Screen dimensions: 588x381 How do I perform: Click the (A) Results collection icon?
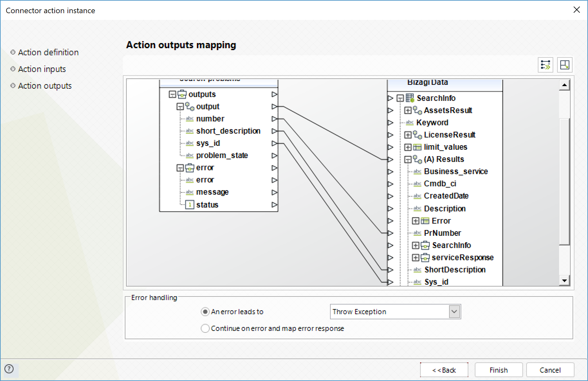click(x=418, y=159)
